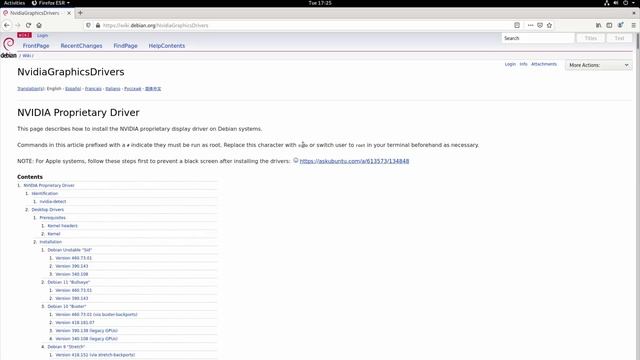
Task: Jump to Debian 10 "Buster" entry
Action: coord(67,307)
